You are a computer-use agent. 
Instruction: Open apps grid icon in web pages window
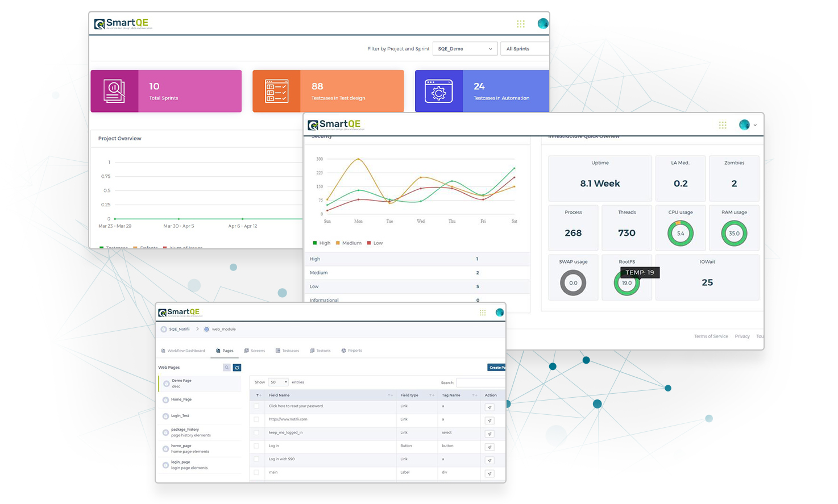pos(483,313)
